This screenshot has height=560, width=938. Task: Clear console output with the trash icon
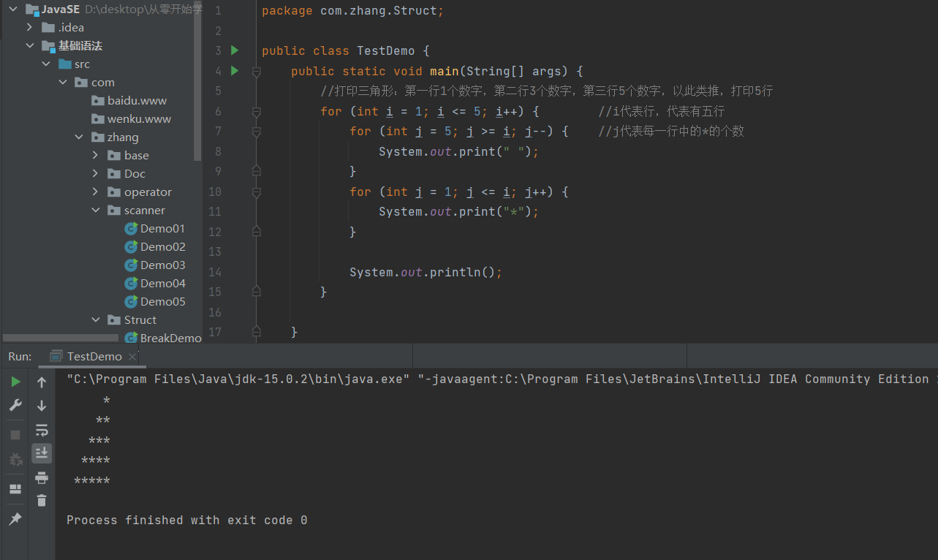(42, 501)
